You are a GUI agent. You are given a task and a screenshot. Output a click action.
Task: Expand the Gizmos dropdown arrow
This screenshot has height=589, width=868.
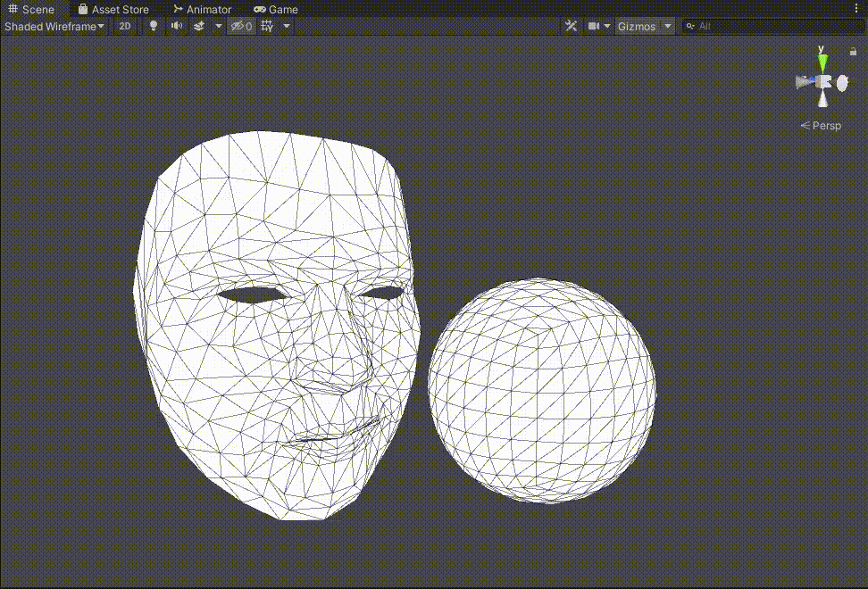click(x=668, y=26)
